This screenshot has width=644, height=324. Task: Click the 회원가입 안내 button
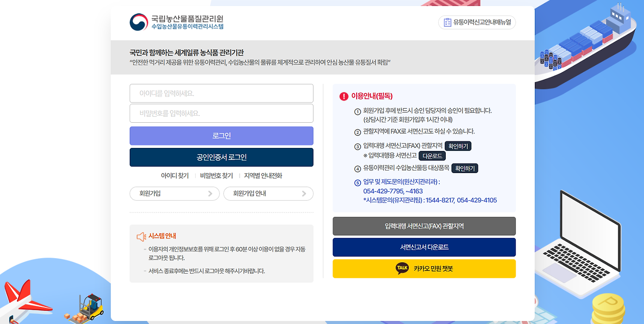click(268, 194)
